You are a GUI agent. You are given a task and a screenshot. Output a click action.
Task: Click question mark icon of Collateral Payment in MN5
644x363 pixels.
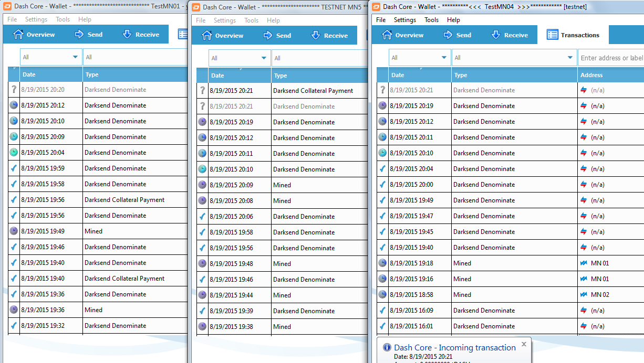[x=202, y=91]
